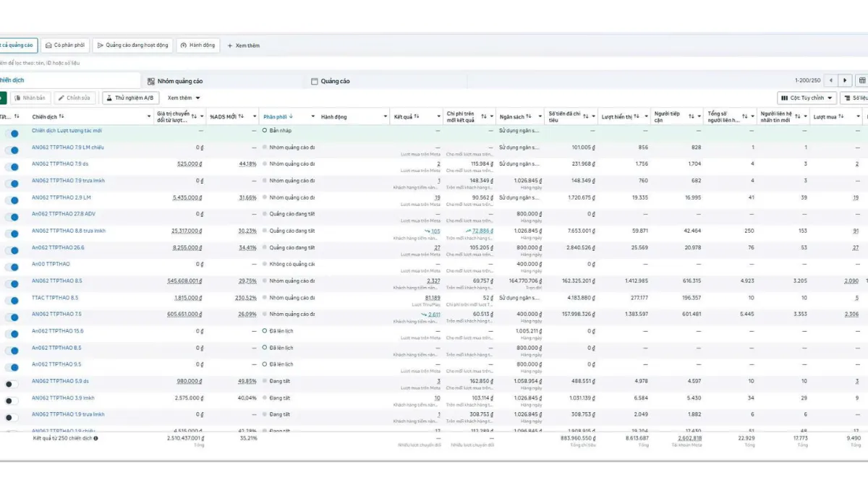Expand Xem thêm dropdown beside Thử nghiệm A/B

(184, 98)
